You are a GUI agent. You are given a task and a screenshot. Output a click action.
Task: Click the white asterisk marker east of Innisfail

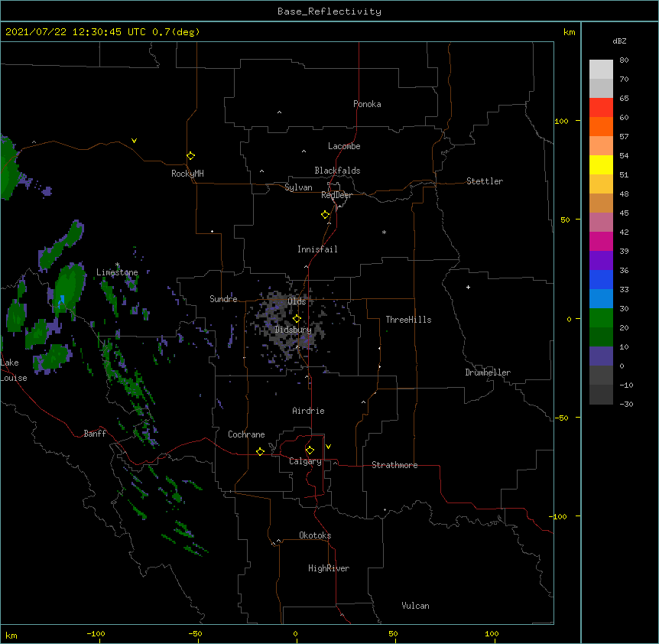(384, 232)
